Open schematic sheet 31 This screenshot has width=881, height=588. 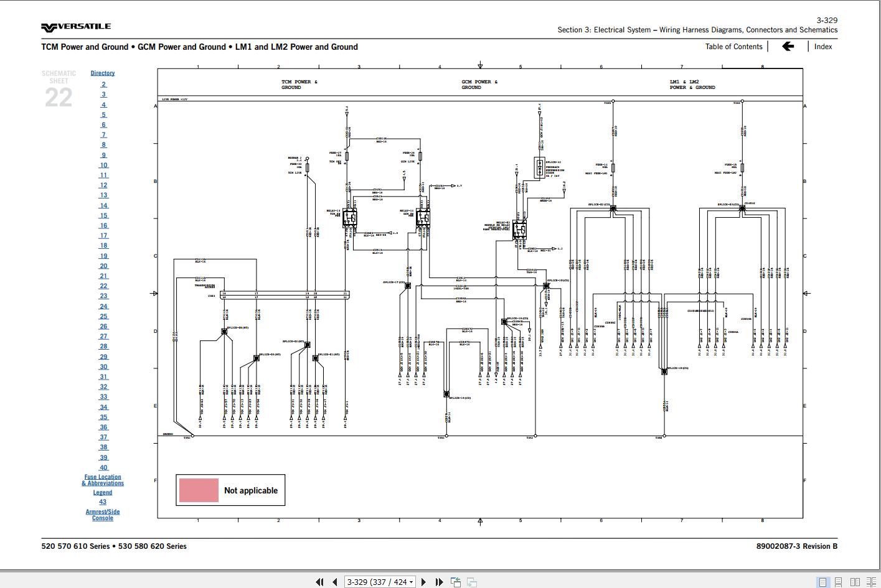tap(103, 376)
